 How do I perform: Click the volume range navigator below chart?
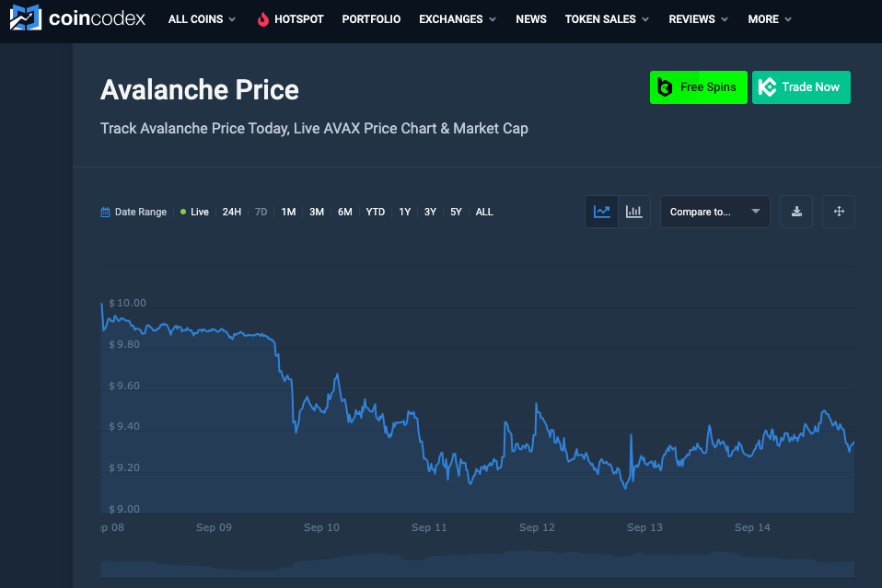click(x=478, y=564)
